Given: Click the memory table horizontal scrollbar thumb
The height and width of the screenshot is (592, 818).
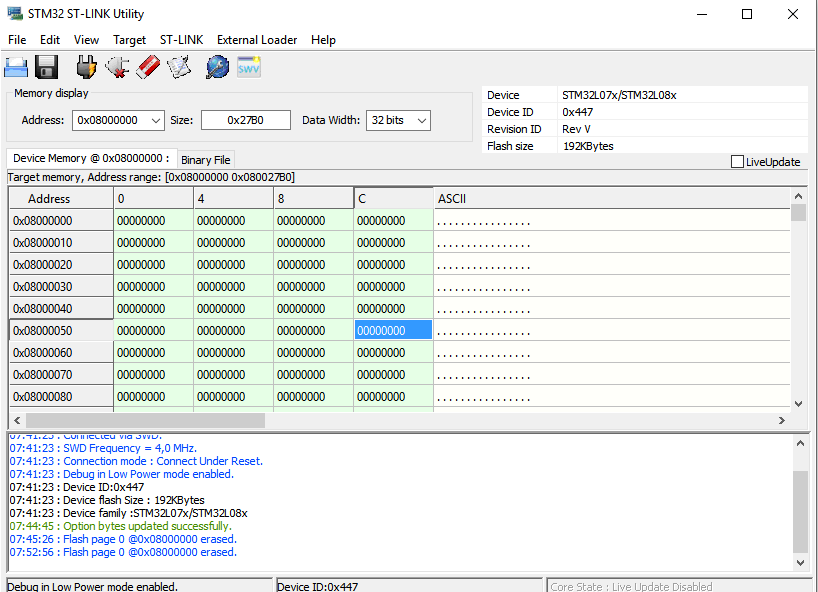Looking at the screenshot, I should pyautogui.click(x=145, y=420).
